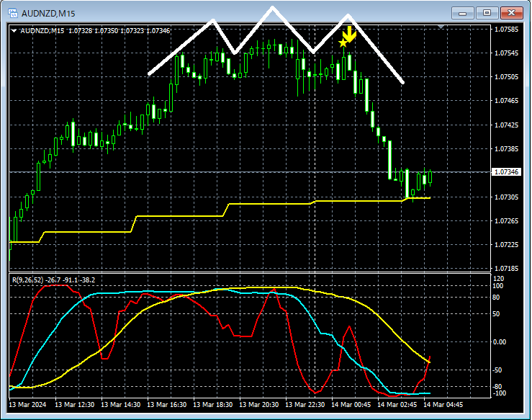Click the AUDNZD,M15 OHLC header text
This screenshot has width=532, height=420.
95,31
